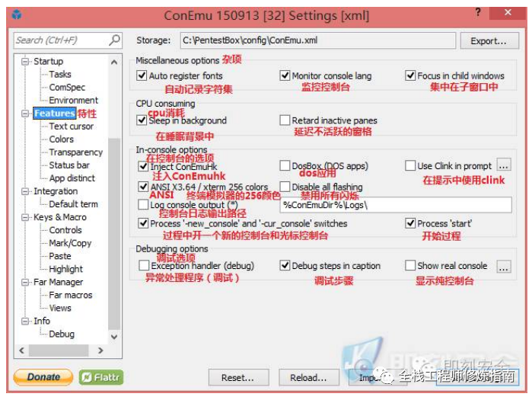Collapse the Info tree node
Screen dimensions: 532x400
coord(25,322)
